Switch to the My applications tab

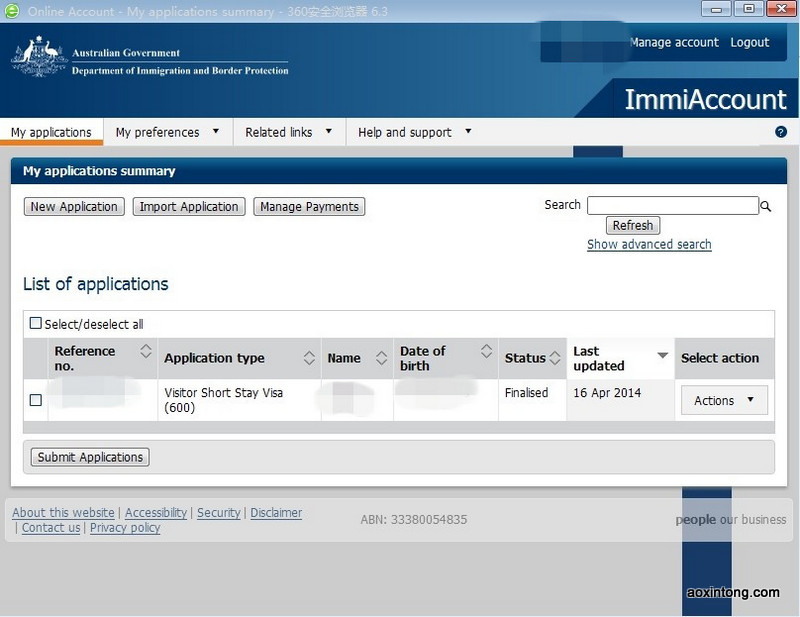(x=51, y=132)
